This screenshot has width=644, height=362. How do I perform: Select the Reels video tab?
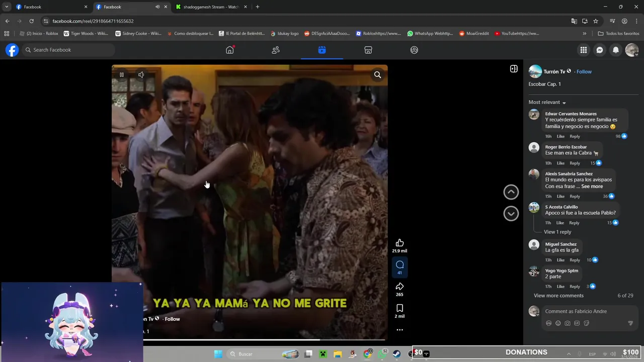tap(322, 50)
